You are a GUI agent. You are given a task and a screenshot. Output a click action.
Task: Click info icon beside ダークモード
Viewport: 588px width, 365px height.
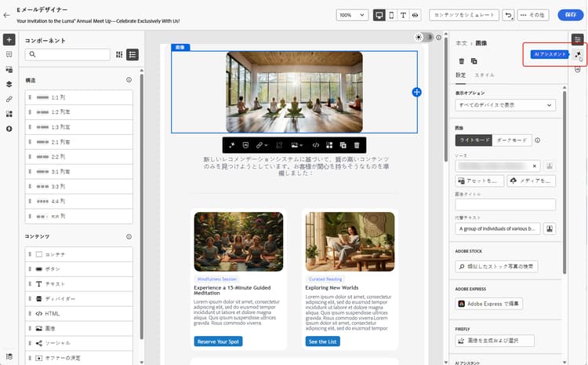pyautogui.click(x=537, y=140)
